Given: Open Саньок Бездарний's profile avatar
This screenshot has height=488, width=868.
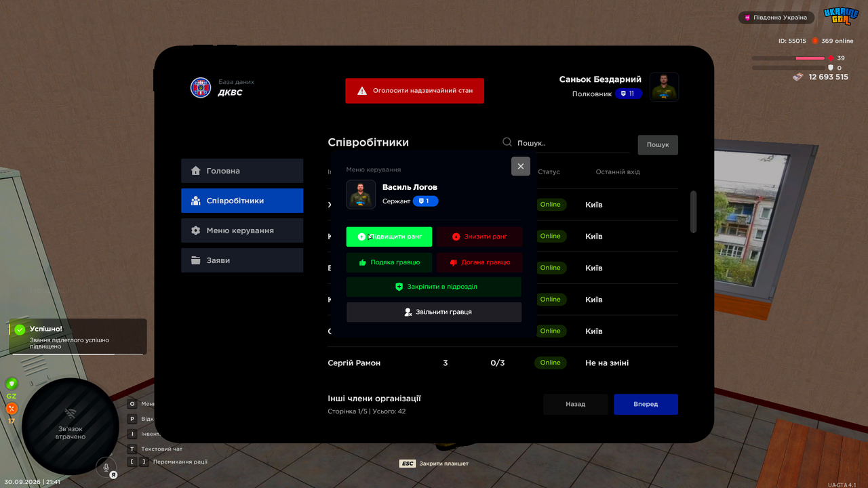Looking at the screenshot, I should click(664, 87).
